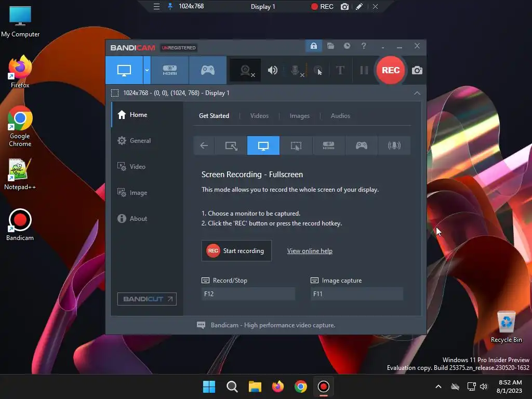Click the camera icon on the top recording bar
This screenshot has width=532, height=399.
coord(344,6)
